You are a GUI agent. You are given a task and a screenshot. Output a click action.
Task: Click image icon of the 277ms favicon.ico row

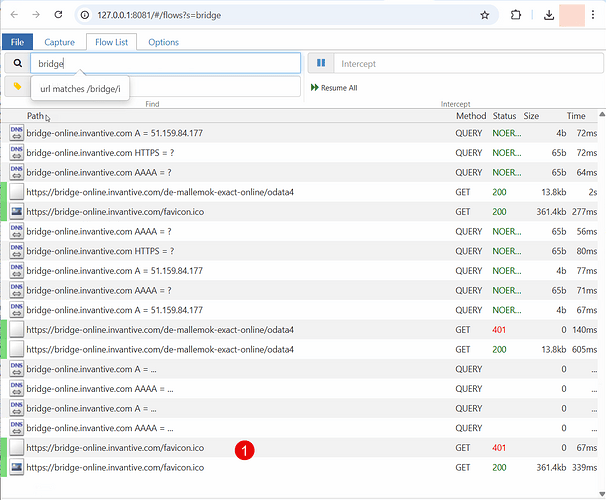pos(17,212)
